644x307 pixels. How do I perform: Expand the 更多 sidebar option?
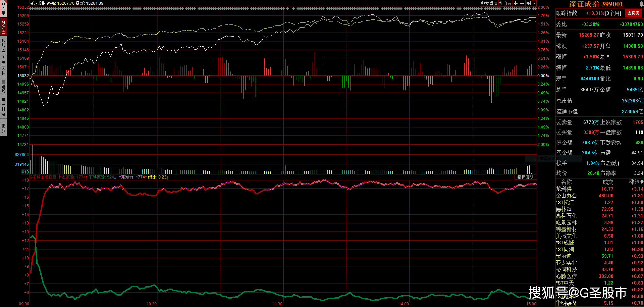[x=3, y=128]
